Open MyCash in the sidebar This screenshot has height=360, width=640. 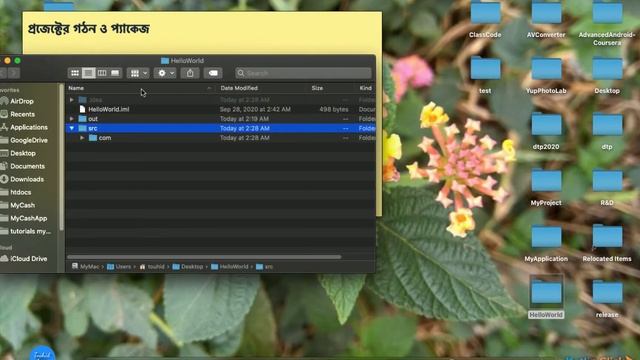pos(22,205)
